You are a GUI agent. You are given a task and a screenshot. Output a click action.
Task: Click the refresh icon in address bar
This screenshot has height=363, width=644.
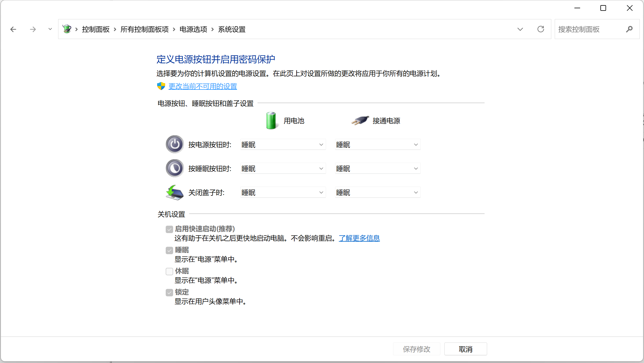point(540,29)
